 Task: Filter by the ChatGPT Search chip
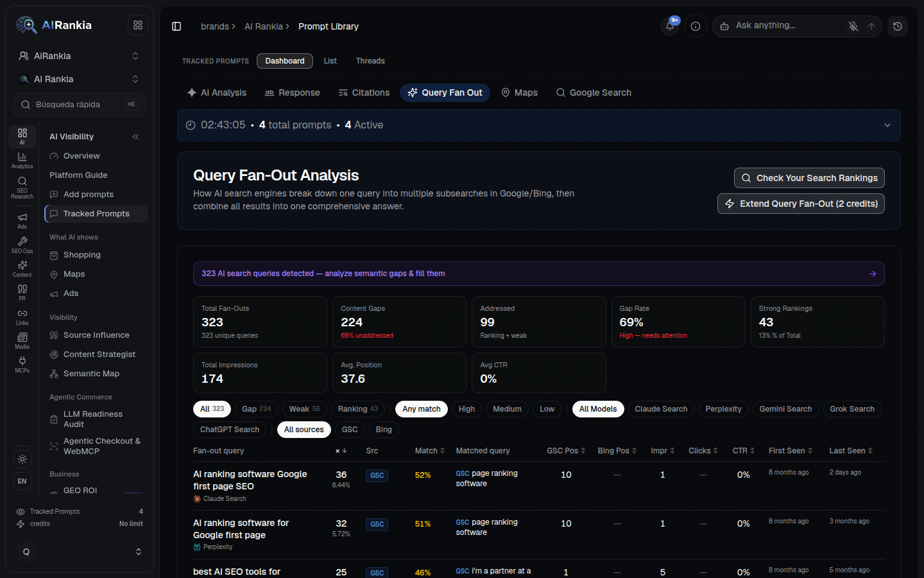tap(230, 430)
